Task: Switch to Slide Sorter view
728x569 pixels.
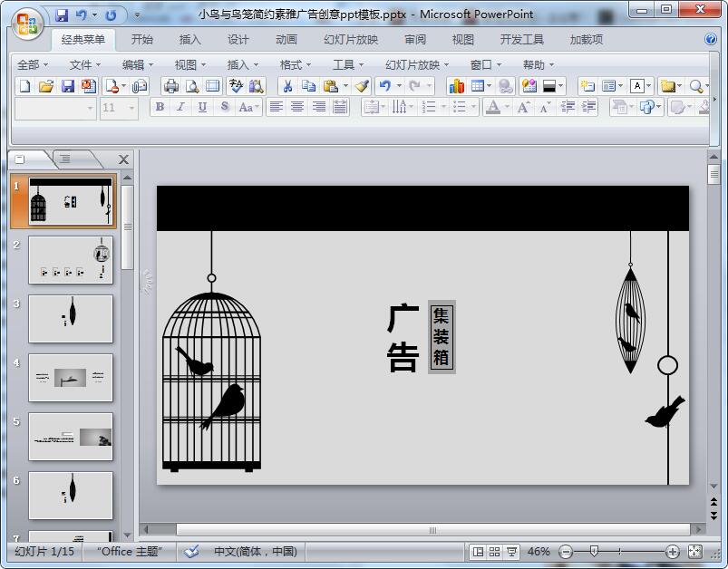Action: coord(494,552)
